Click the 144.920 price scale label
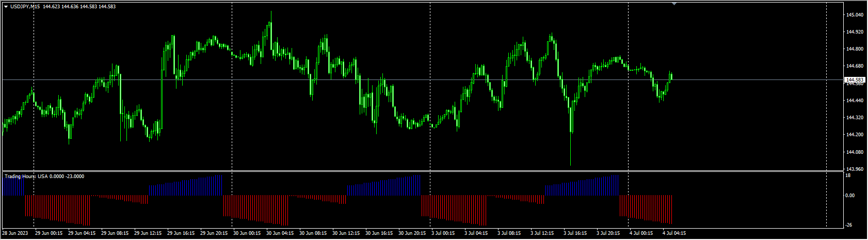The width and height of the screenshot is (868, 240). tap(855, 32)
